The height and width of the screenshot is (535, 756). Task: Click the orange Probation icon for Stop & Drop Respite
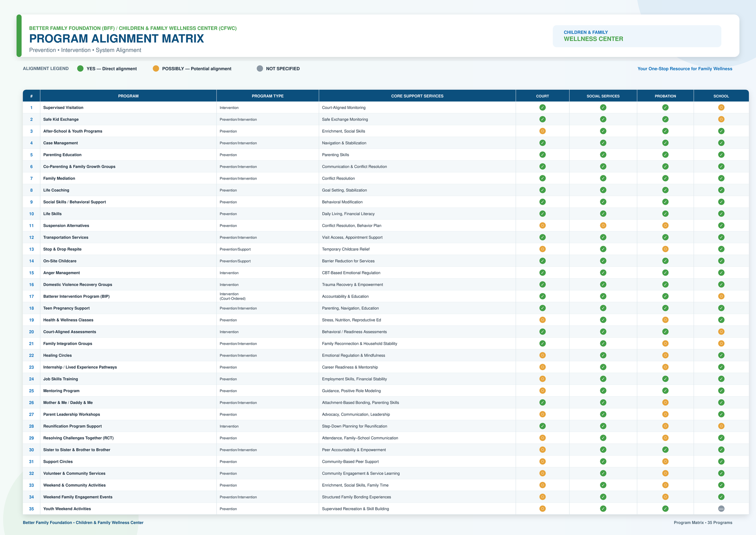(665, 249)
